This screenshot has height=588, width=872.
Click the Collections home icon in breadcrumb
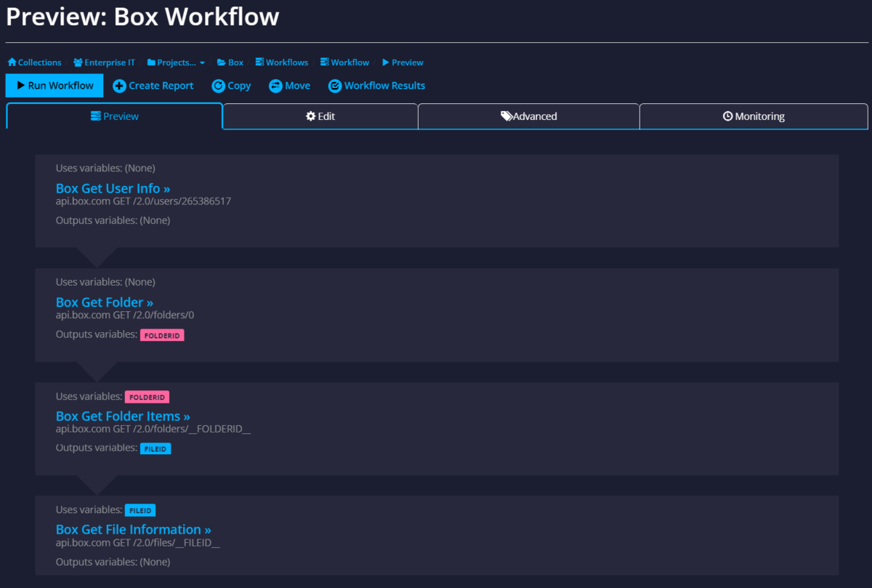[x=12, y=63]
